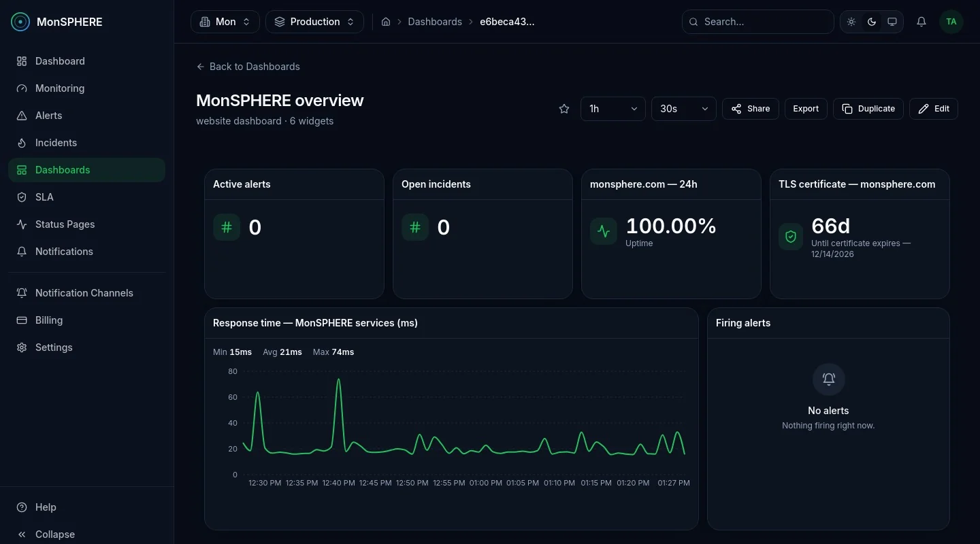The image size is (980, 544).
Task: Click Back to Dashboards link
Action: (248, 67)
